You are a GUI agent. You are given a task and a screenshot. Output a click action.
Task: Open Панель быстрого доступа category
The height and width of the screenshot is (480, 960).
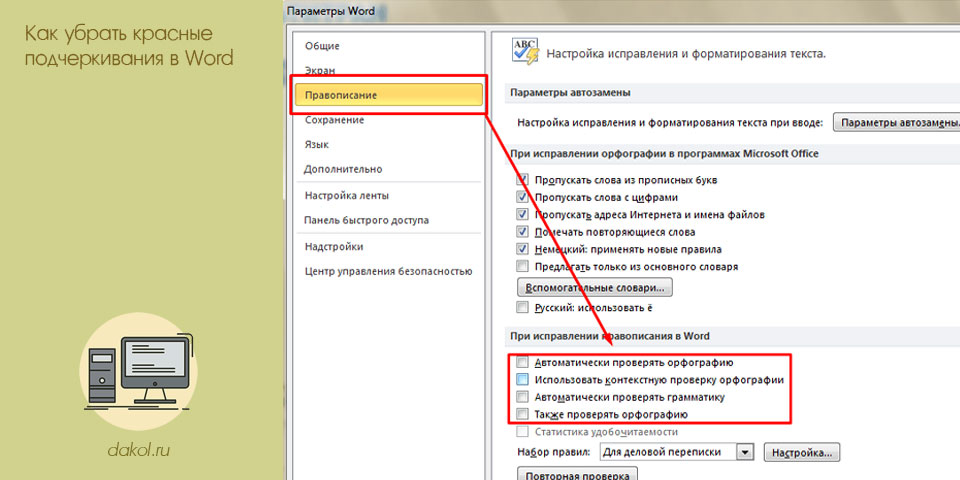pyautogui.click(x=366, y=220)
